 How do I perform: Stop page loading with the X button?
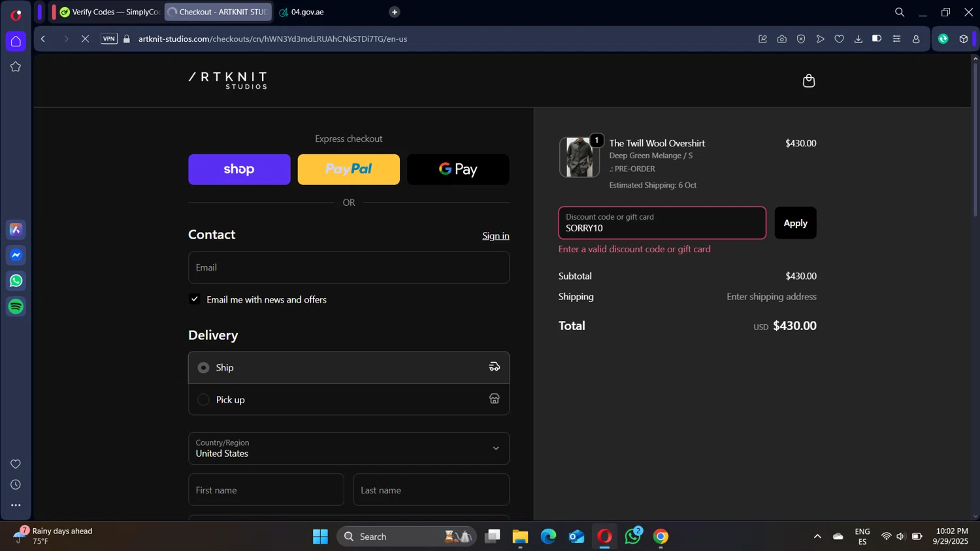(x=85, y=39)
